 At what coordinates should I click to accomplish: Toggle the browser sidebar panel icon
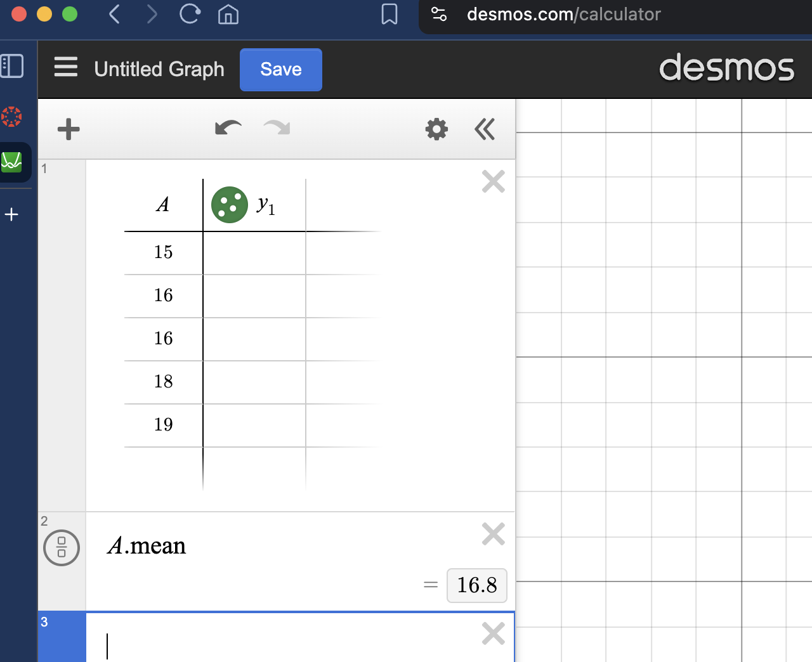click(x=13, y=66)
